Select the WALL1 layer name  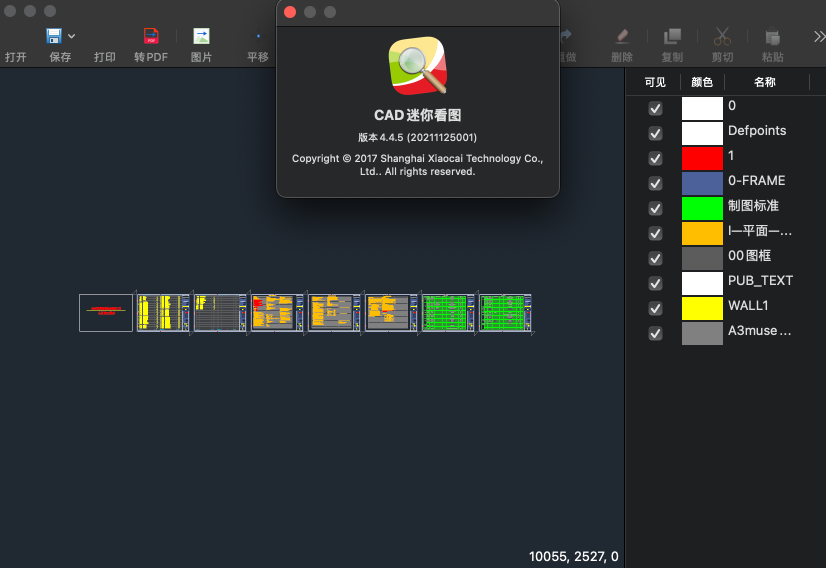pos(748,306)
